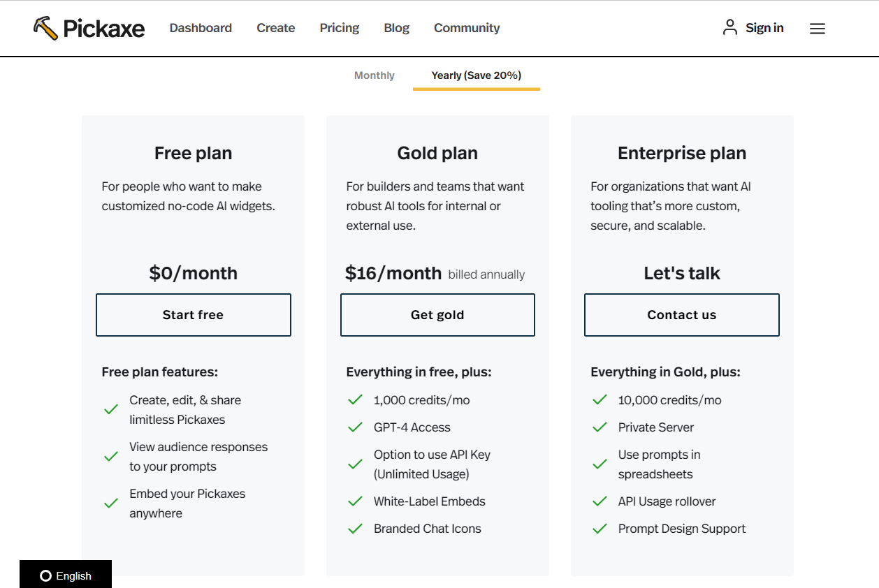Click the 1,000 credits/mo text
This screenshot has height=588, width=879.
[422, 400]
